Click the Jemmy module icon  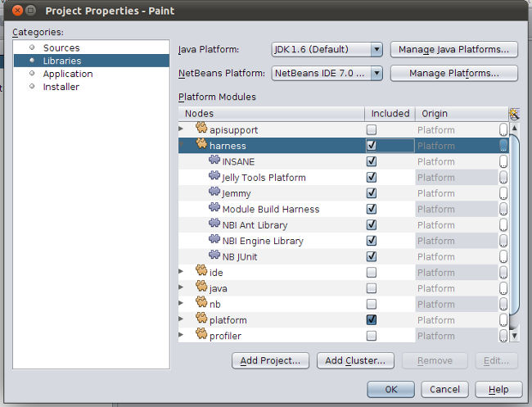click(214, 193)
